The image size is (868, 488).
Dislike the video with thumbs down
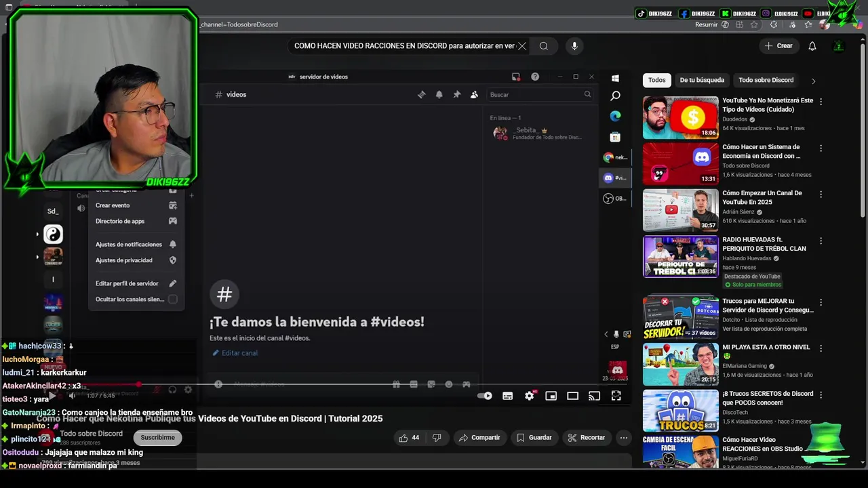437,438
